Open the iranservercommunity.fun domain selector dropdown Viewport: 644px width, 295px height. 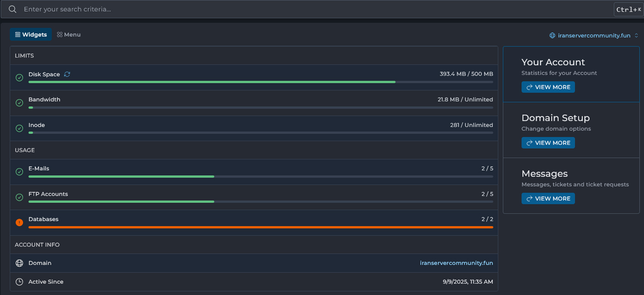point(593,35)
